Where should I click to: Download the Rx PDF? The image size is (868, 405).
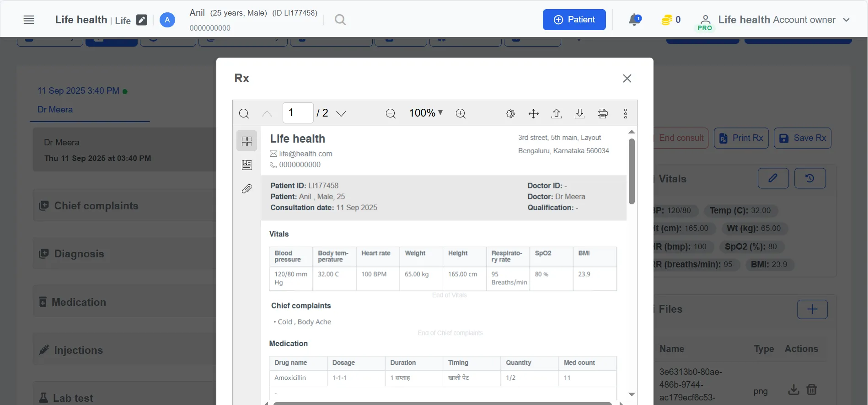click(579, 113)
